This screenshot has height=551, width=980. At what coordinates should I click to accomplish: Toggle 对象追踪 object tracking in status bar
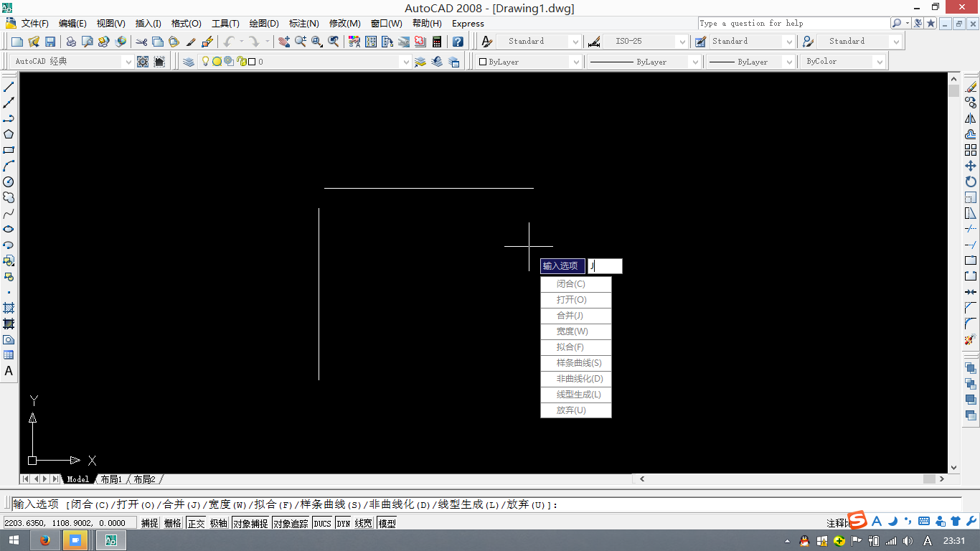coord(291,523)
